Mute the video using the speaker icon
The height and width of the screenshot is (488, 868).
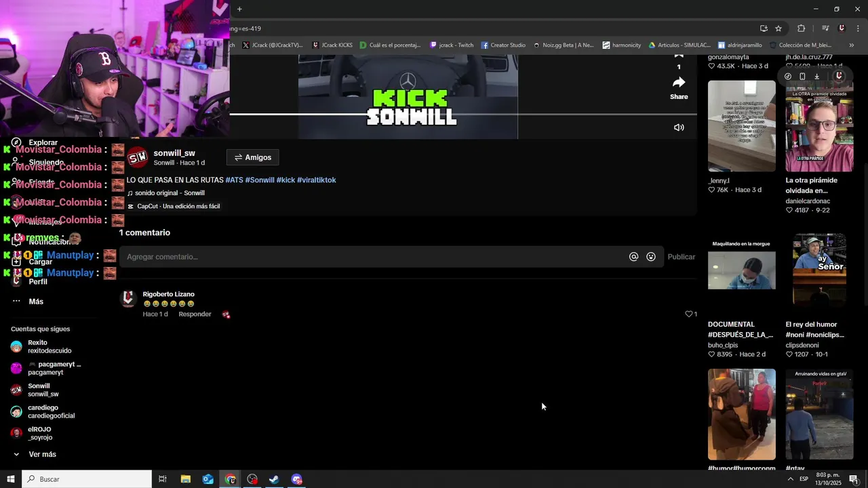(x=679, y=127)
